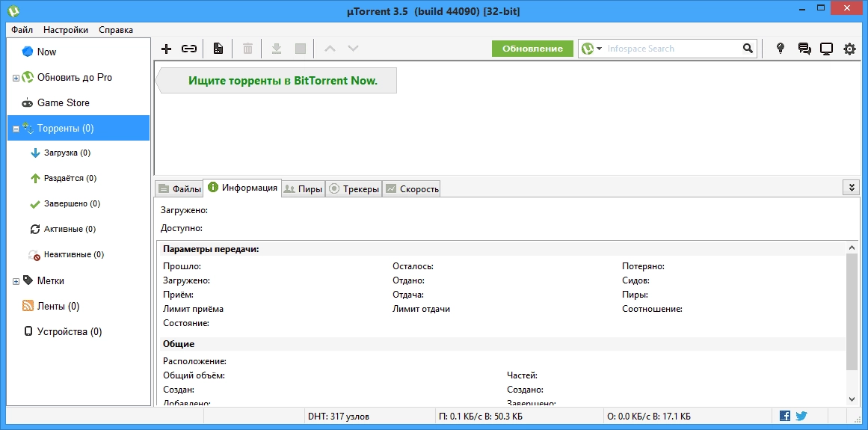The height and width of the screenshot is (430, 868).
Task: Click the green Обновление button
Action: (x=532, y=49)
